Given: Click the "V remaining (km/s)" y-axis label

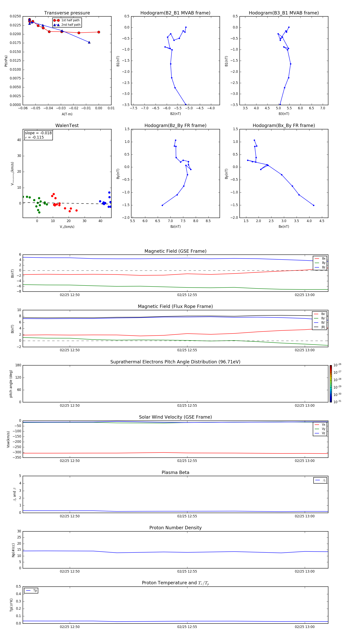Looking at the screenshot, I should click(x=12, y=173).
